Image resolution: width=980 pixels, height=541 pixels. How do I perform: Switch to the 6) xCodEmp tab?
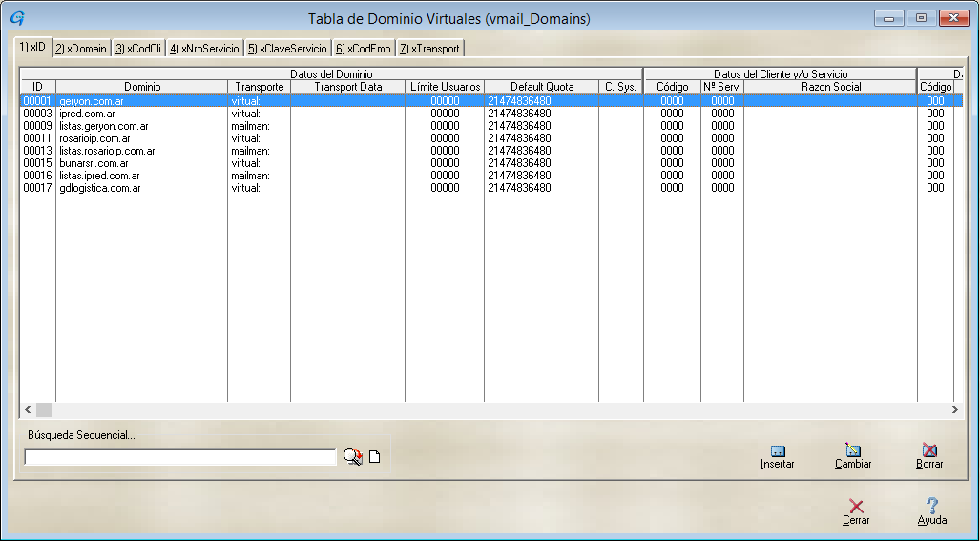364,49
